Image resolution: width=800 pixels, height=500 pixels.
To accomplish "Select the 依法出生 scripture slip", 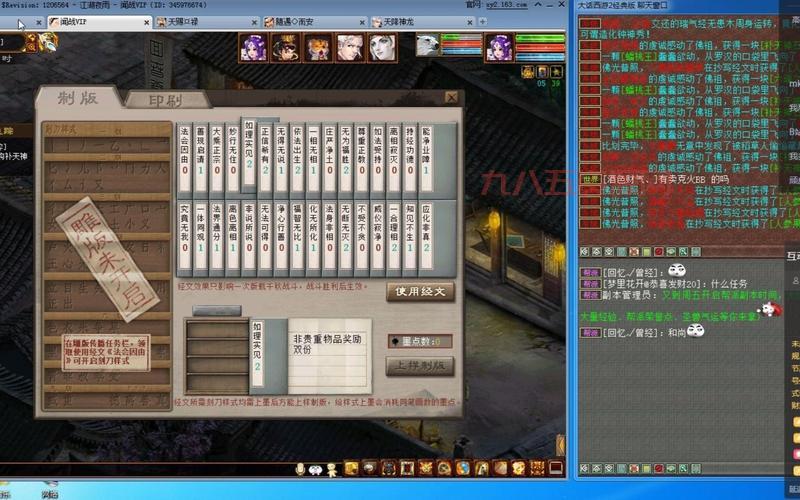I will [297, 159].
